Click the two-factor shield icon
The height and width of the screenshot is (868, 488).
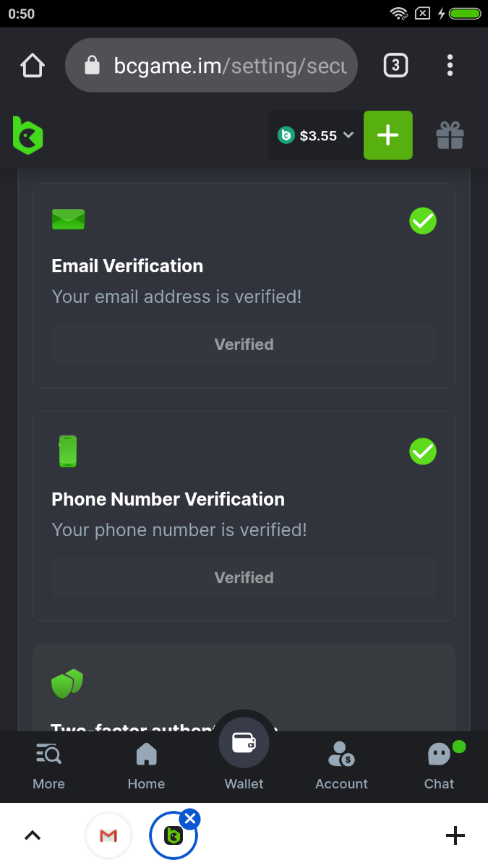pyautogui.click(x=67, y=684)
